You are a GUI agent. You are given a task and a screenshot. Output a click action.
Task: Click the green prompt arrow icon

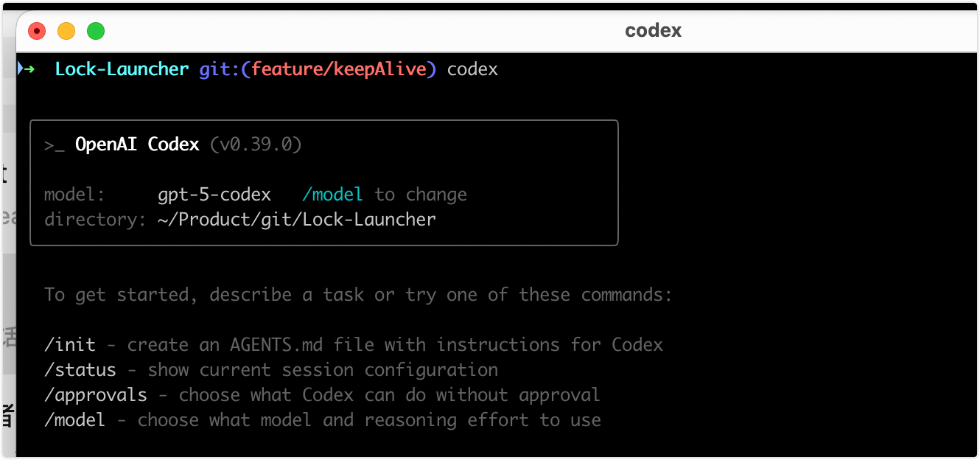coord(28,69)
